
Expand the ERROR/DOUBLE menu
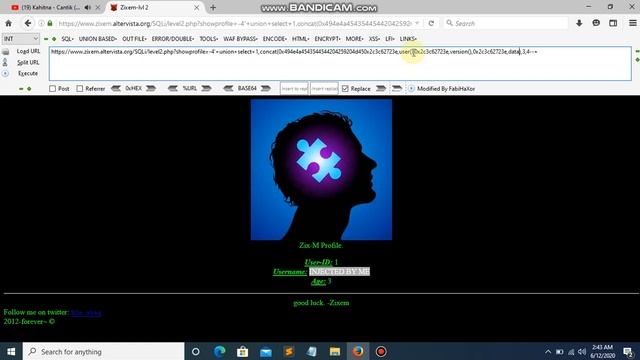pos(173,39)
